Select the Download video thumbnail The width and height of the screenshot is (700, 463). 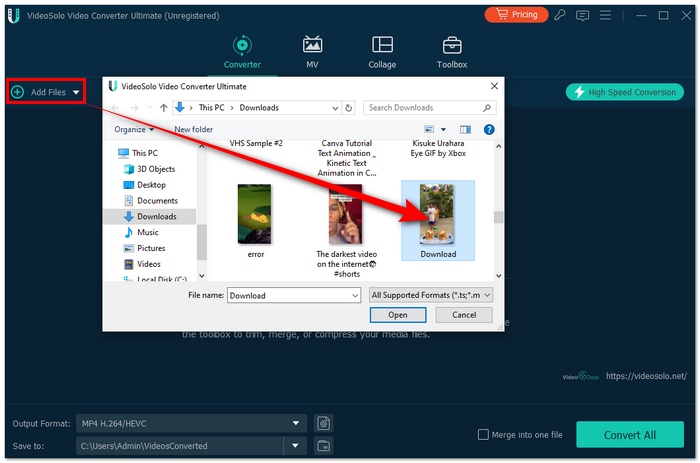click(x=437, y=214)
